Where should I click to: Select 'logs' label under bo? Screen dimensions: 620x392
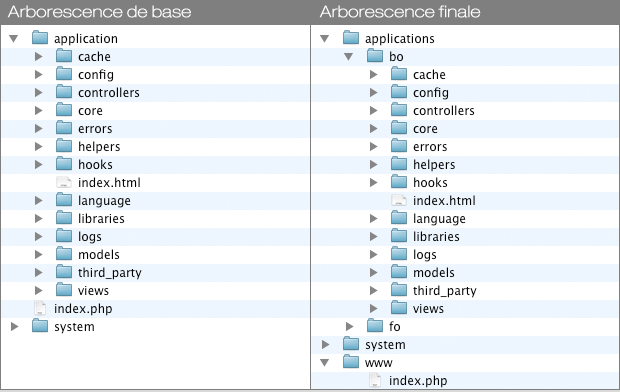425,255
